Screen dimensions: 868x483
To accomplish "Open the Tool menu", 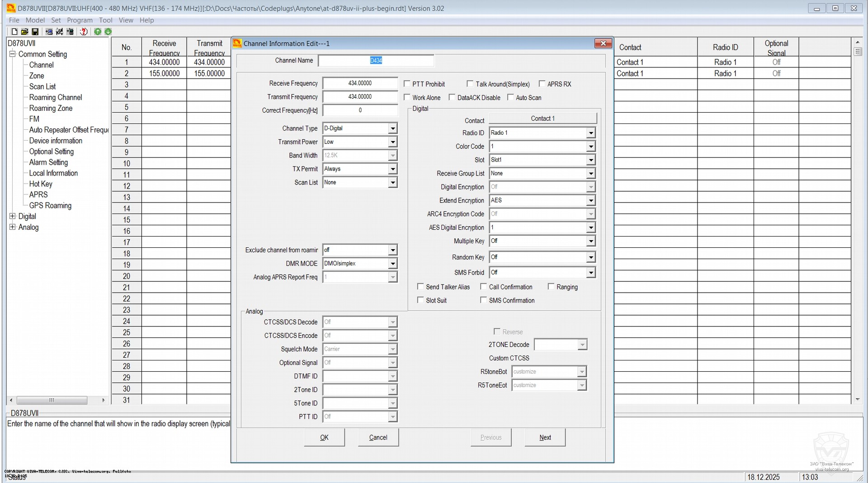I will pyautogui.click(x=105, y=20).
